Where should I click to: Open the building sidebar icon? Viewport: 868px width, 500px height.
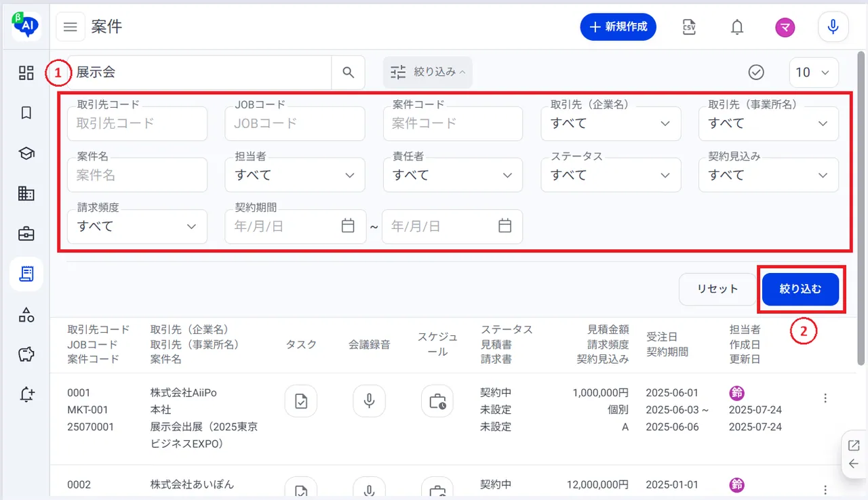click(x=26, y=194)
